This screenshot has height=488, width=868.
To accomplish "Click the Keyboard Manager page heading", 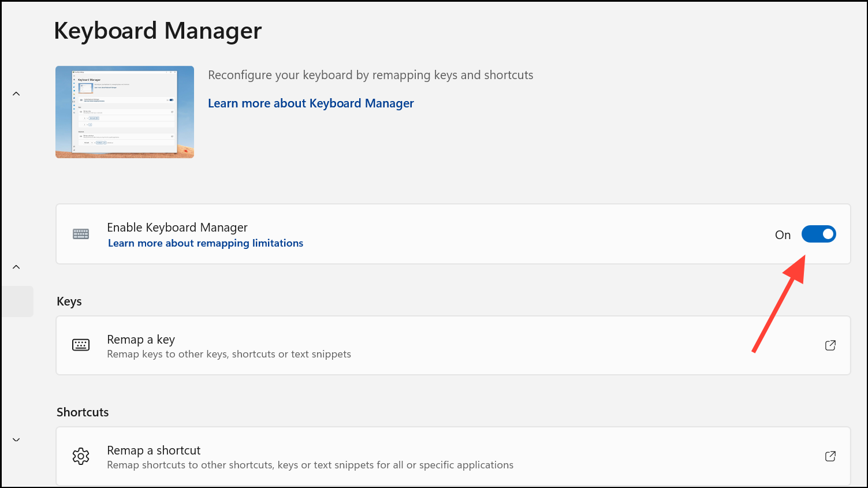I will click(158, 31).
